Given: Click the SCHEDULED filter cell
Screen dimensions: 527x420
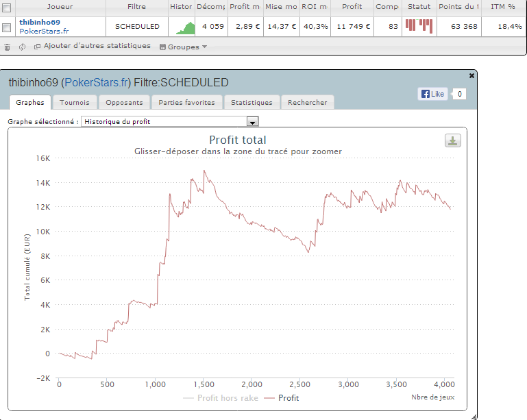Looking at the screenshot, I should 137,27.
